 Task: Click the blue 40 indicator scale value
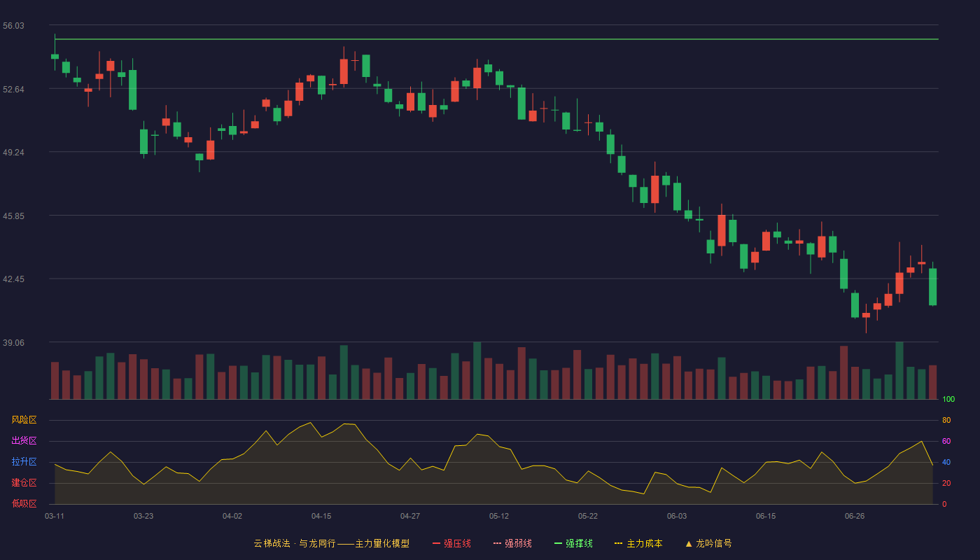coord(946,462)
